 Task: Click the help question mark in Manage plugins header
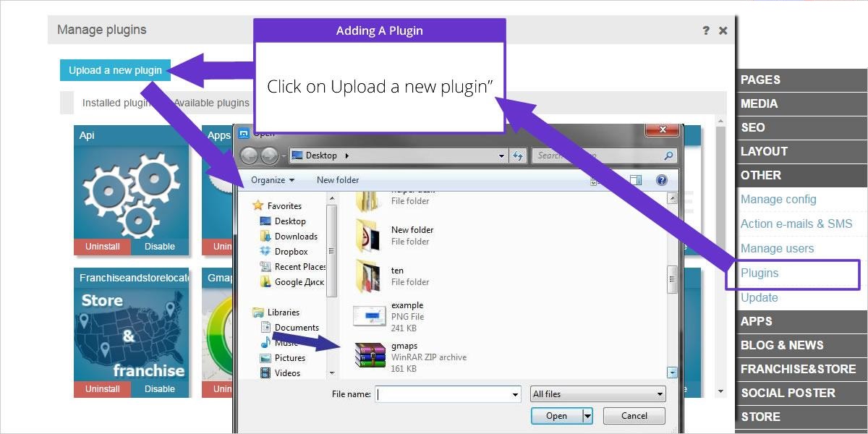point(707,30)
